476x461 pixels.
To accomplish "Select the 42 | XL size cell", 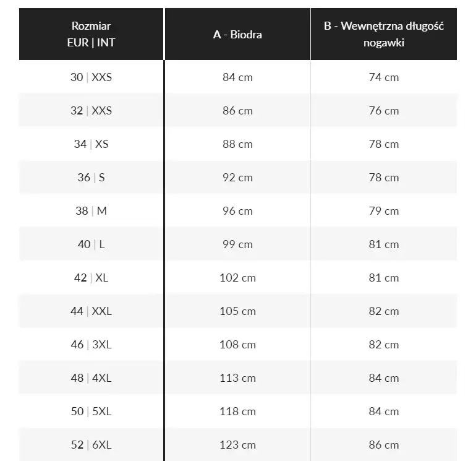I will [x=91, y=278].
